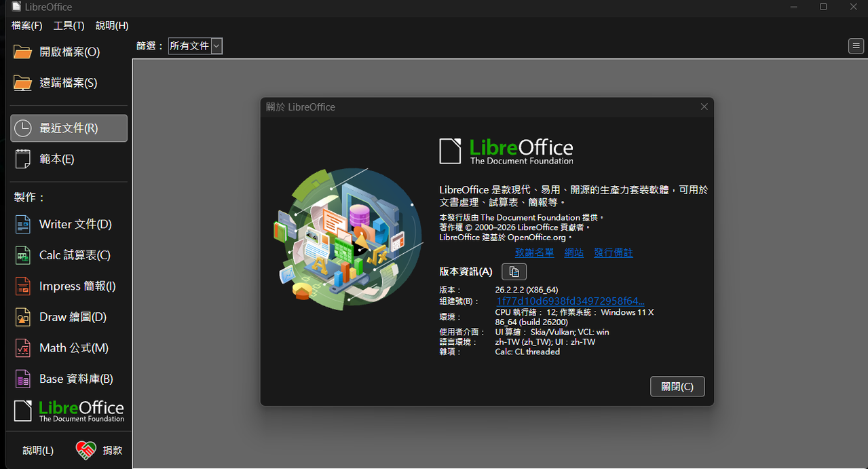Select the Recent Documents clock icon

coord(22,128)
